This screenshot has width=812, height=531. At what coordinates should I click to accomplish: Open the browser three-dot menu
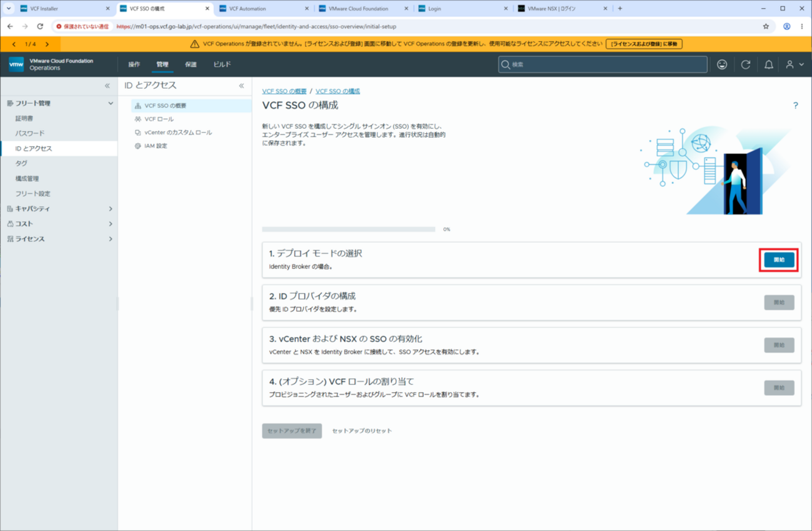tap(802, 27)
